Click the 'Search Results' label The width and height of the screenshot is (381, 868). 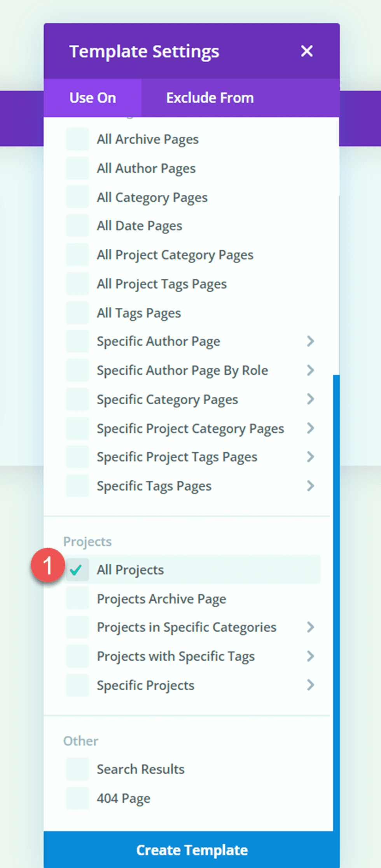pyautogui.click(x=141, y=769)
